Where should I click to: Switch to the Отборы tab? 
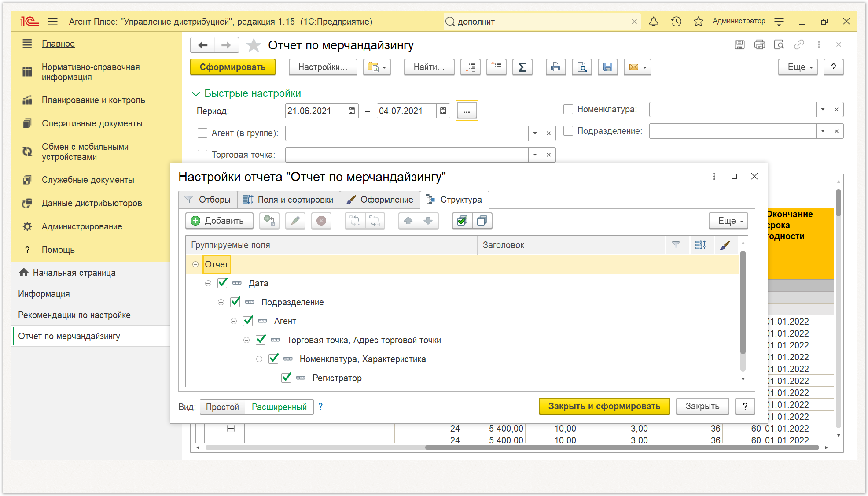208,200
